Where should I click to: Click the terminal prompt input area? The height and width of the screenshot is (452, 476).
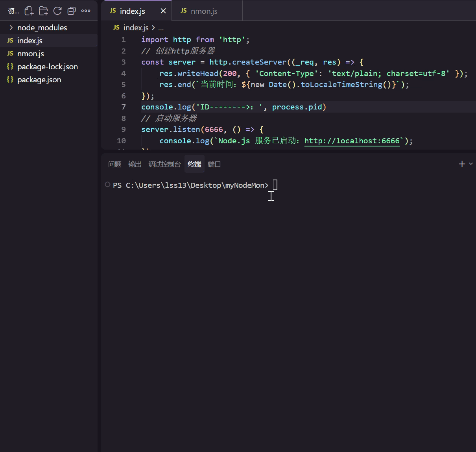click(275, 185)
